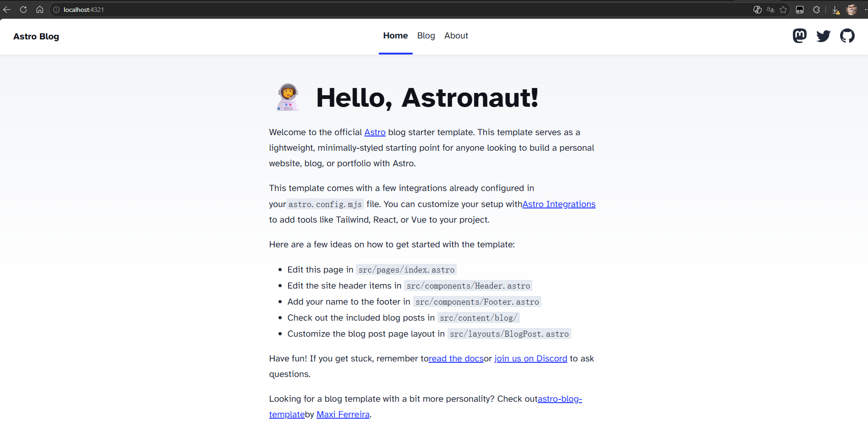
Task: Click the src/content/blog/ code path
Action: click(479, 318)
